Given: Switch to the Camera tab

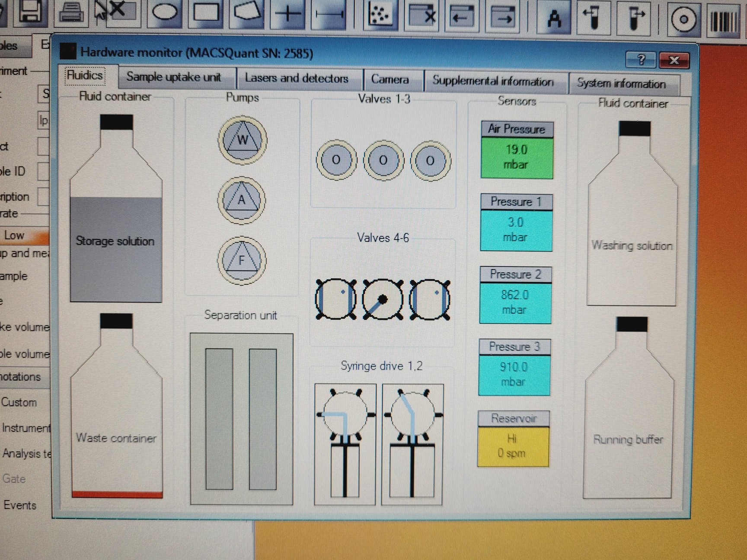Looking at the screenshot, I should pos(389,80).
